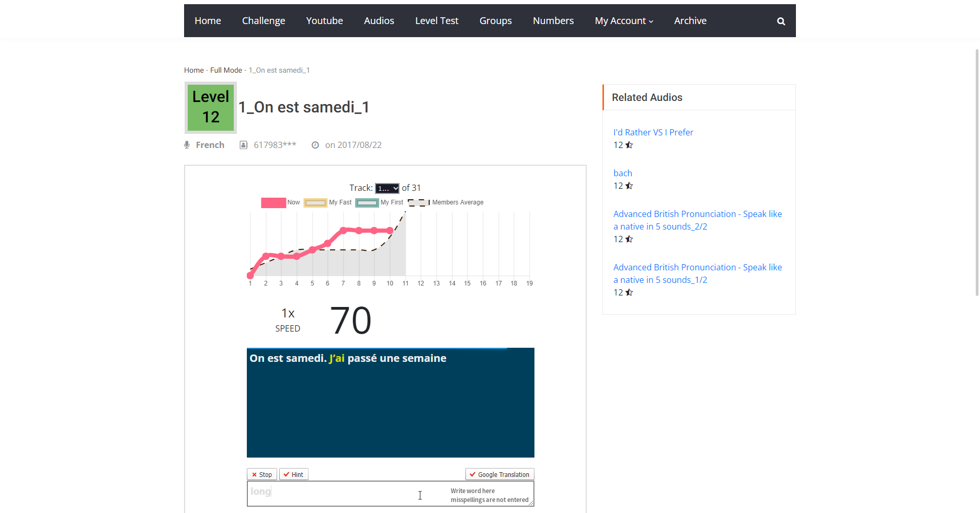Click the pink "Now" legend swatch
Screen dimensions: 980x513
(273, 202)
